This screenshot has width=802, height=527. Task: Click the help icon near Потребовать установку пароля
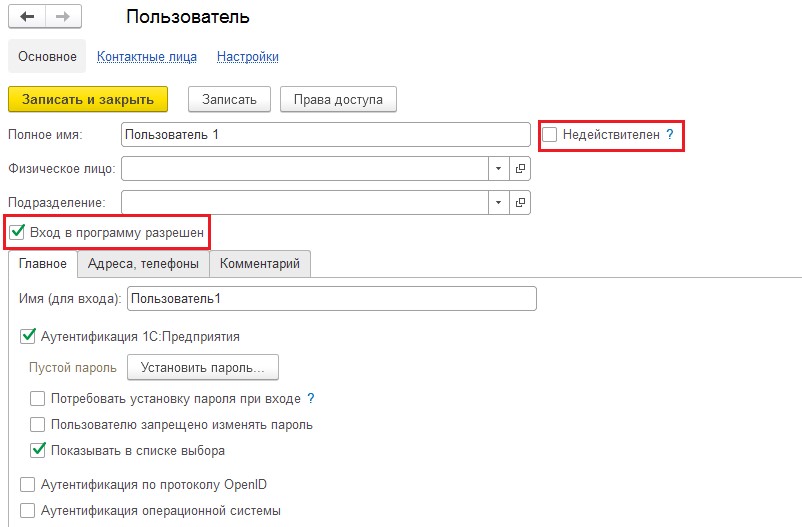click(x=310, y=398)
